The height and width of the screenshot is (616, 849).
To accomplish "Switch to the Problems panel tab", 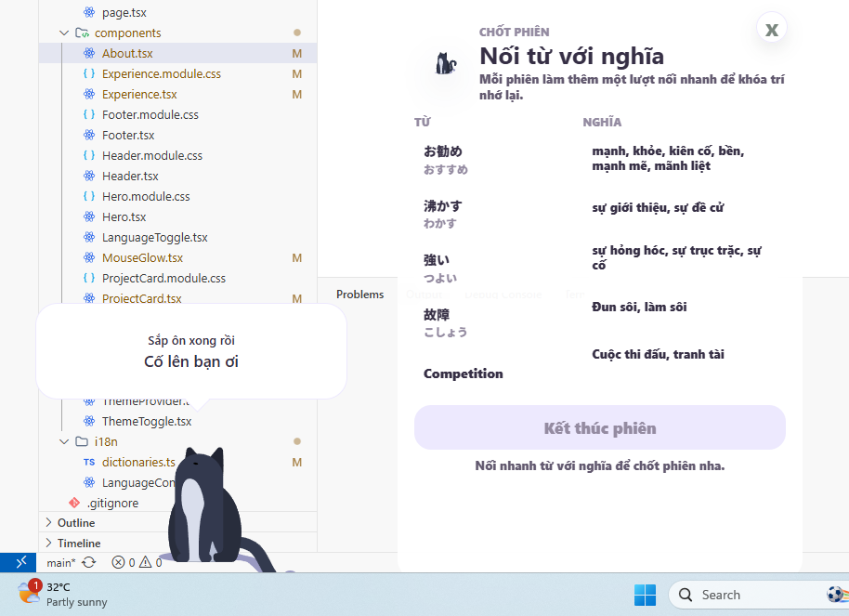I will click(x=359, y=295).
